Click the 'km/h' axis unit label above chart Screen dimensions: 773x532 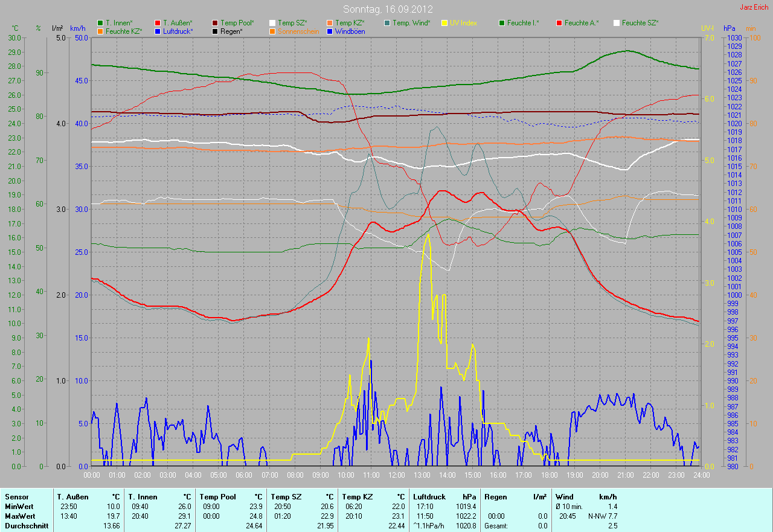[x=78, y=28]
